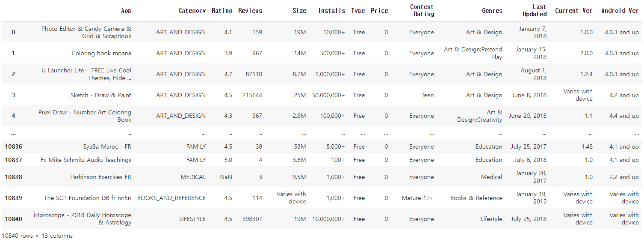Click the 50,000,000+ installs value
The width and height of the screenshot is (644, 242).
[x=328, y=95]
